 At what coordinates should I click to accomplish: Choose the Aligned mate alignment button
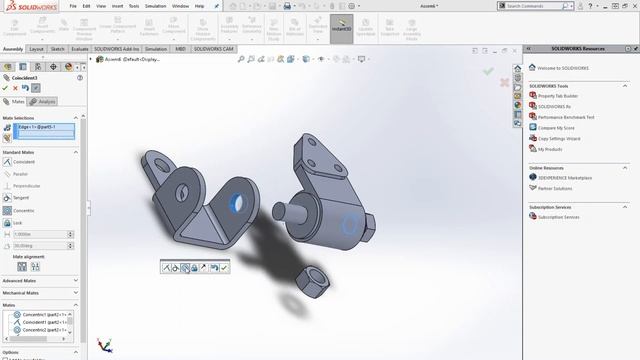pos(22,267)
